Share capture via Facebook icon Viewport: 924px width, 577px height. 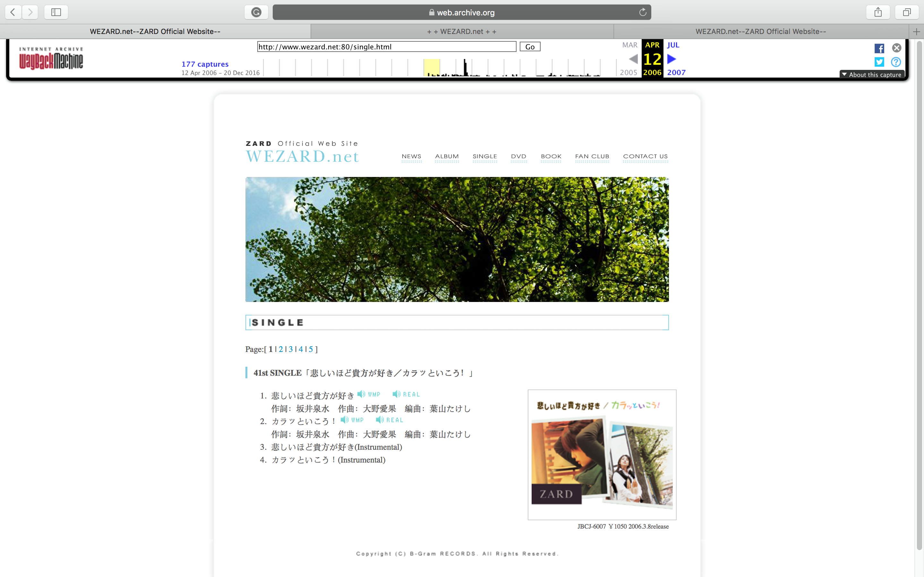[879, 48]
